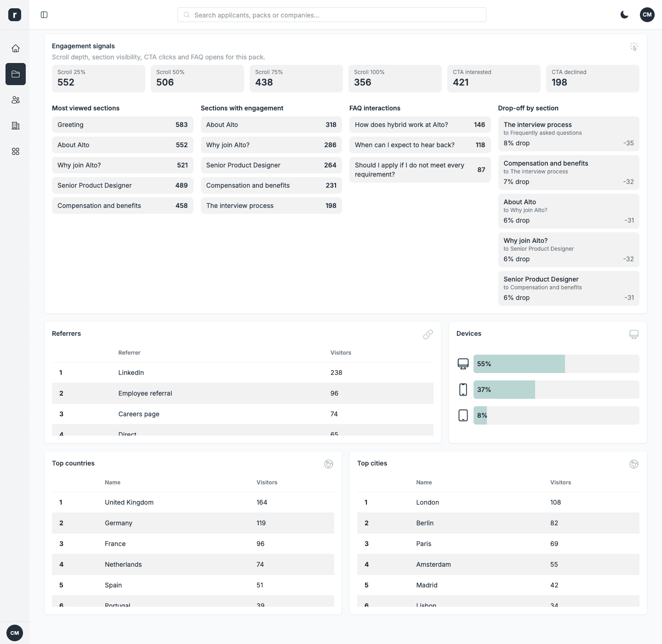Select the CTA declined stat card
The height and width of the screenshot is (644, 662).
tap(593, 79)
